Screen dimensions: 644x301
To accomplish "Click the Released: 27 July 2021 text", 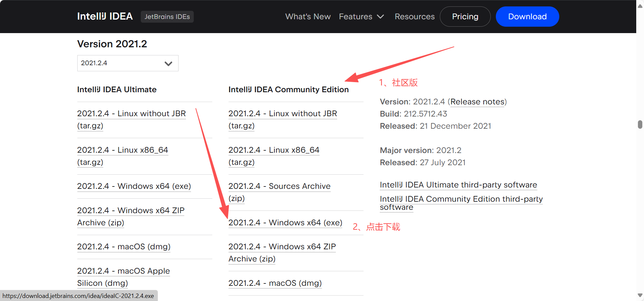I will tap(423, 162).
